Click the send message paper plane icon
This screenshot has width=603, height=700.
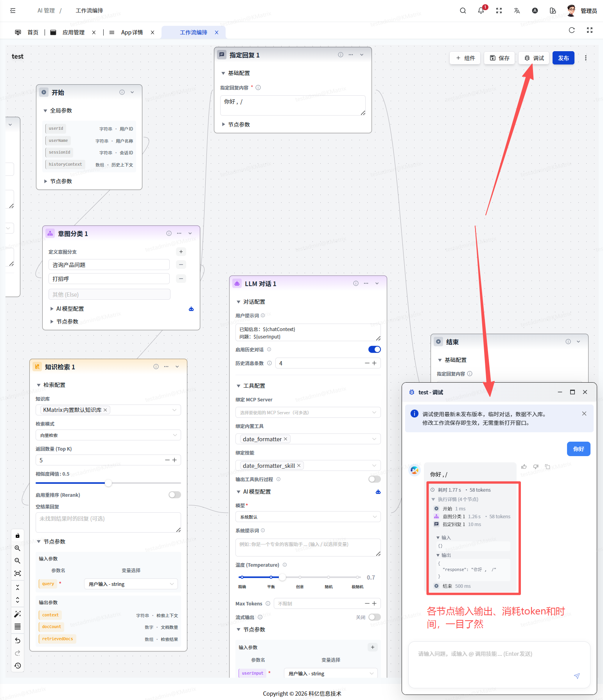pos(576,676)
